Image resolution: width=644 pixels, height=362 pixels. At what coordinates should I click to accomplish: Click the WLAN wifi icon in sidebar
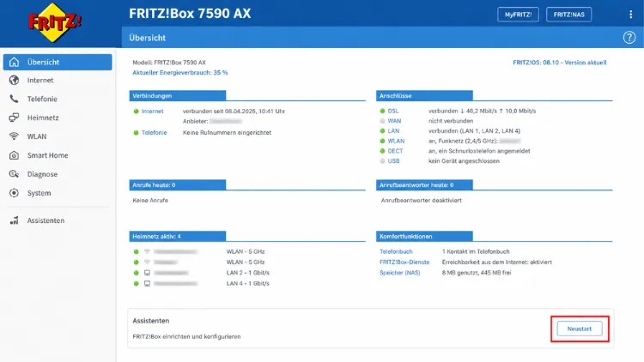tap(14, 136)
